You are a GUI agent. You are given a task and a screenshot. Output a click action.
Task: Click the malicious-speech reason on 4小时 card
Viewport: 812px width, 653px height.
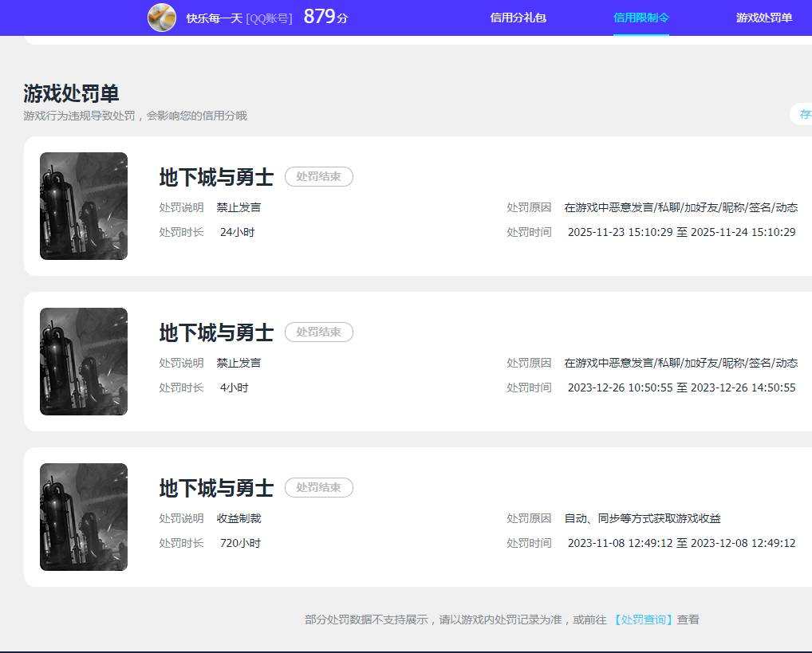(681, 363)
